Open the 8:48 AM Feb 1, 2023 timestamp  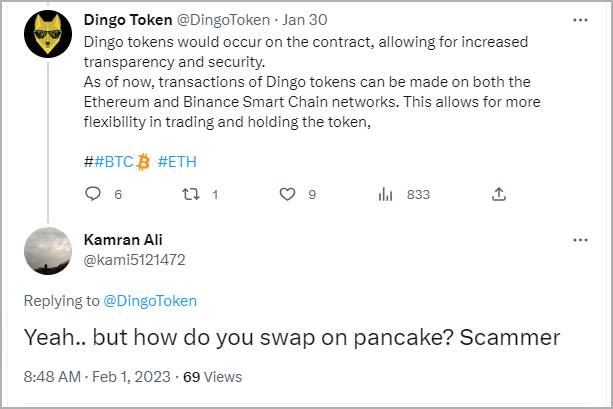click(x=97, y=377)
